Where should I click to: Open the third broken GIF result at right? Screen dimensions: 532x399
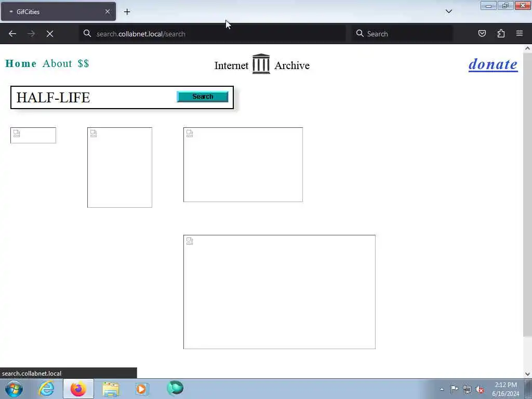coord(243,165)
